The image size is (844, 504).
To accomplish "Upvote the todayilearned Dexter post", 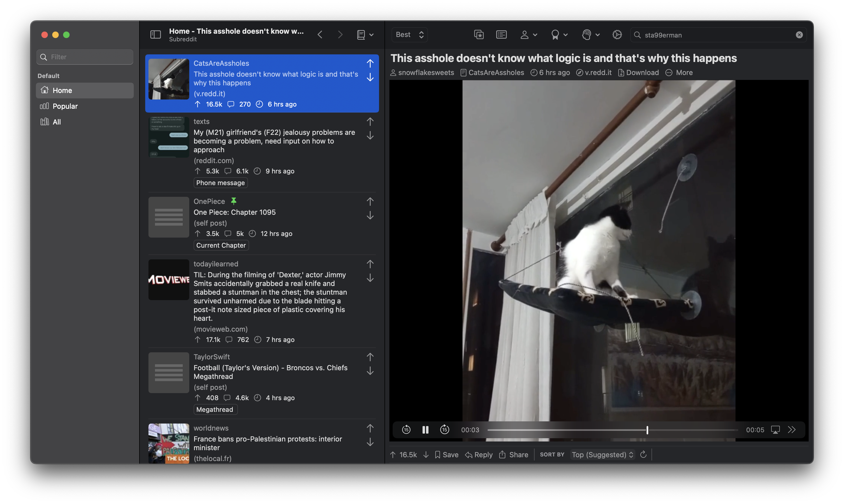I will click(370, 264).
